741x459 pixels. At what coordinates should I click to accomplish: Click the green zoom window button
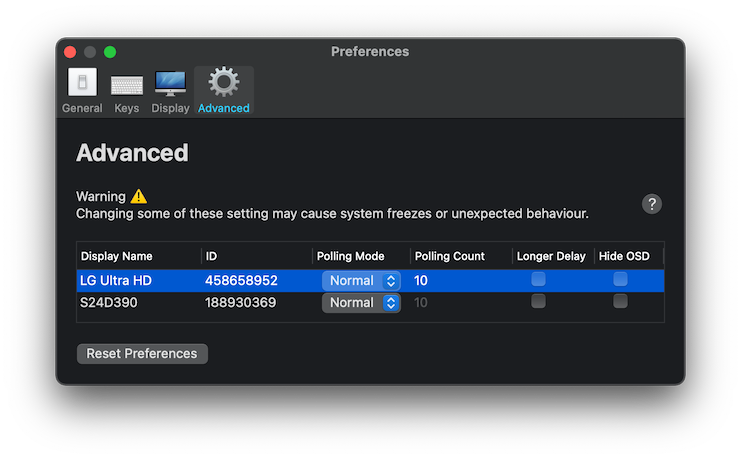coord(110,52)
